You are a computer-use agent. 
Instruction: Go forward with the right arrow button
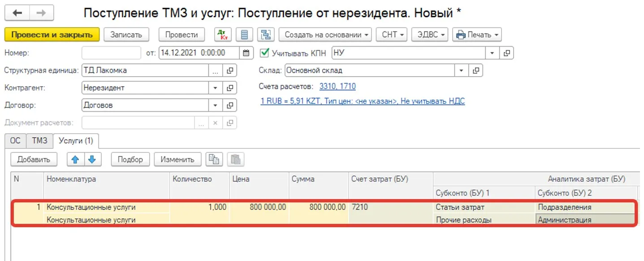[x=41, y=13]
